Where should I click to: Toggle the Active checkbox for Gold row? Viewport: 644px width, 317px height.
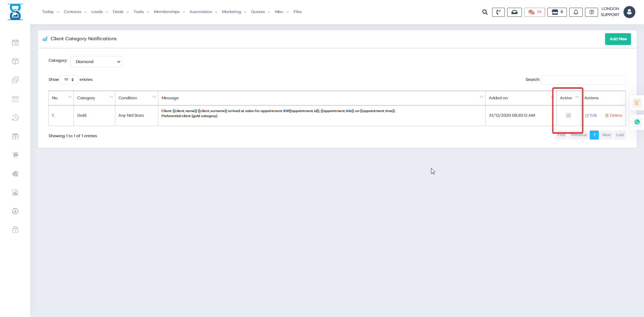(x=569, y=115)
